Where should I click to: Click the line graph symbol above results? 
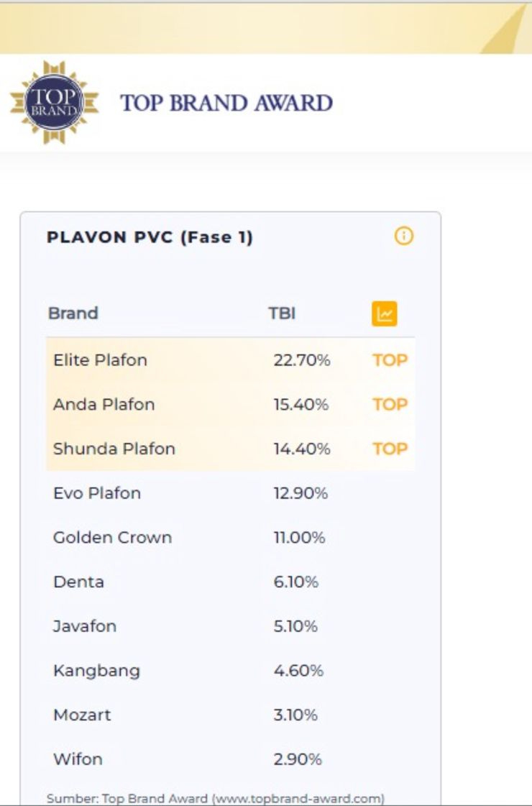pyautogui.click(x=386, y=313)
